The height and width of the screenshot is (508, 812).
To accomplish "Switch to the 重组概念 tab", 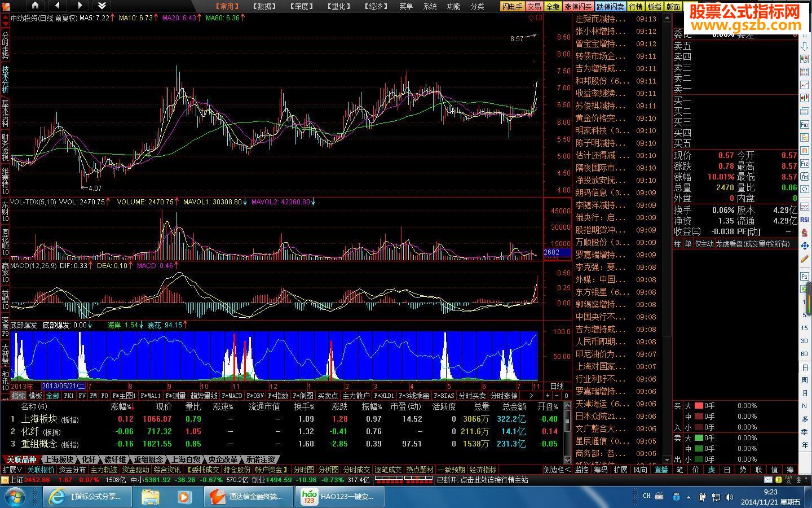I will click(148, 459).
